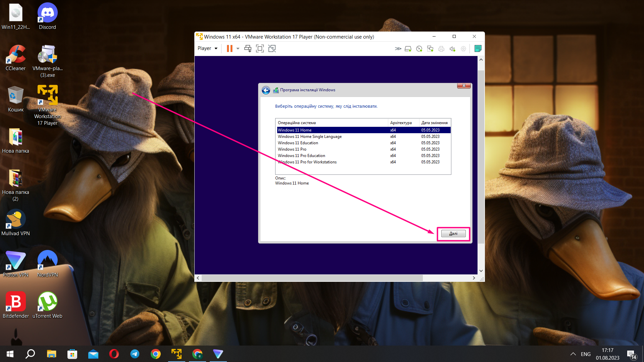Screen dimensions: 644x362
Task: Click the VMware vertical scrollbar up arrow
Action: point(481,60)
